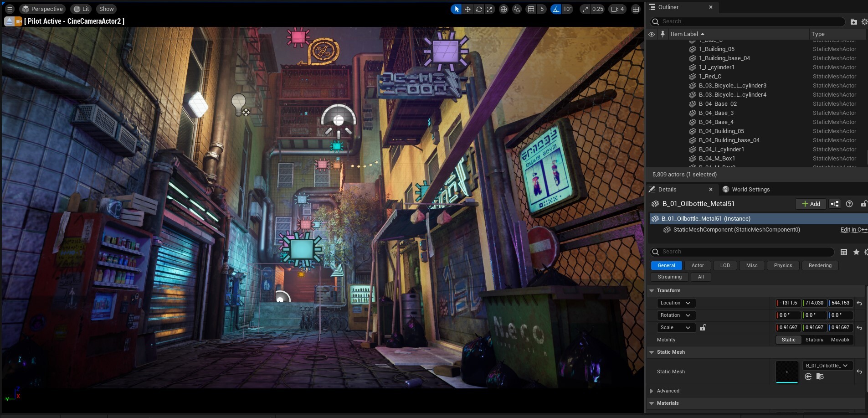Switch to the World Settings tab
The width and height of the screenshot is (868, 418).
click(750, 189)
